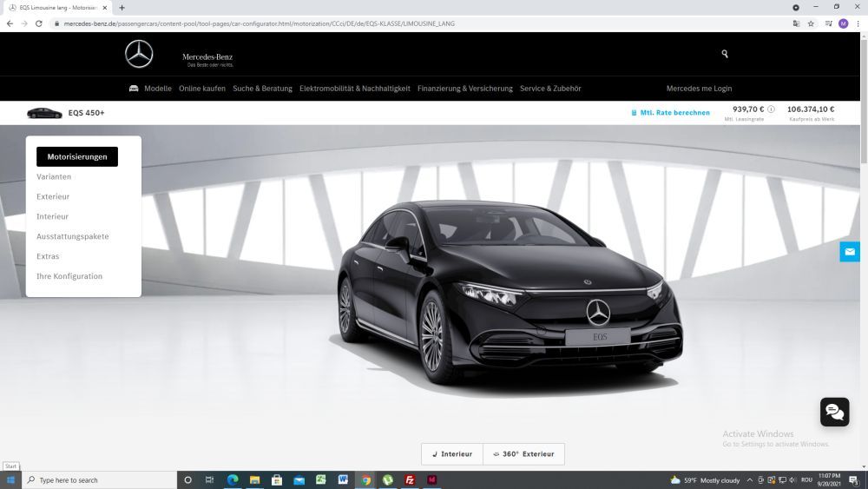
Task: Click the weather widget 59°F Mostly cloudy
Action: point(705,480)
